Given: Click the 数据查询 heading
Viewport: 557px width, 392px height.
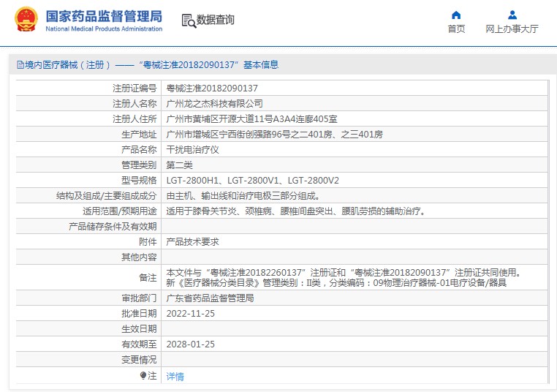Looking at the screenshot, I should click(x=215, y=20).
